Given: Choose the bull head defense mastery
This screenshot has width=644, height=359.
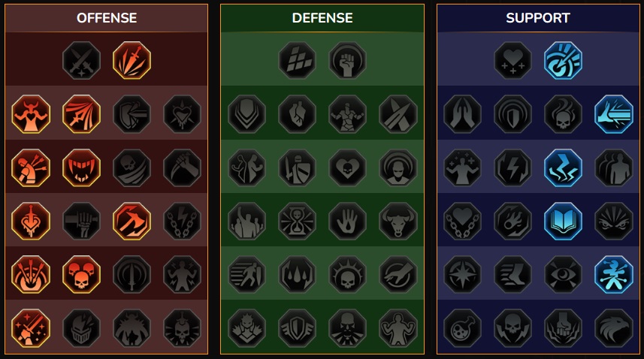Looking at the screenshot, I should pyautogui.click(x=398, y=221).
